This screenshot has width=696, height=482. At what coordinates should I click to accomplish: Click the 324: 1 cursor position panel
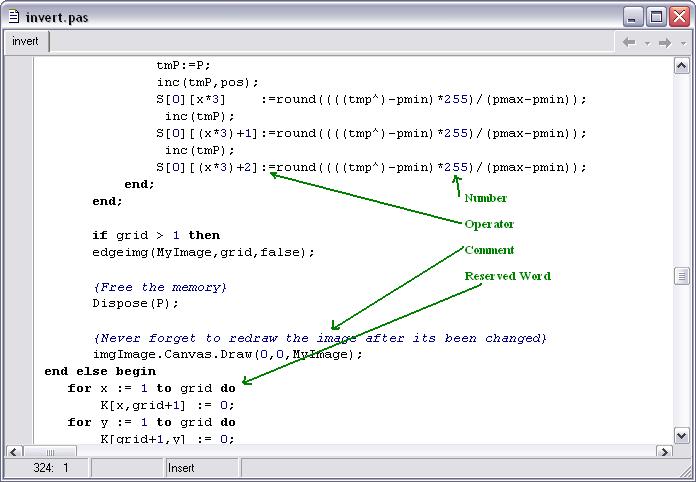pyautogui.click(x=50, y=468)
